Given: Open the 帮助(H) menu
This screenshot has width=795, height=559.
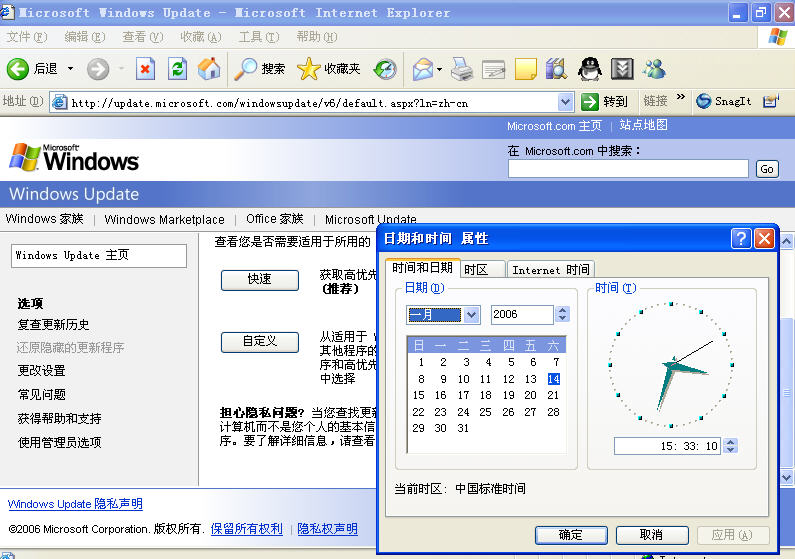Looking at the screenshot, I should tap(317, 37).
